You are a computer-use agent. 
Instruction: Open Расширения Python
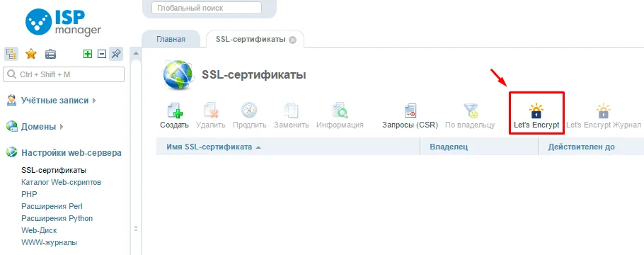pyautogui.click(x=57, y=218)
